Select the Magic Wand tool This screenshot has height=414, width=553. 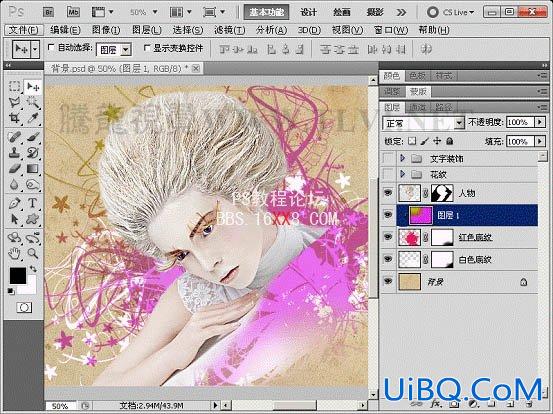pyautogui.click(x=33, y=103)
